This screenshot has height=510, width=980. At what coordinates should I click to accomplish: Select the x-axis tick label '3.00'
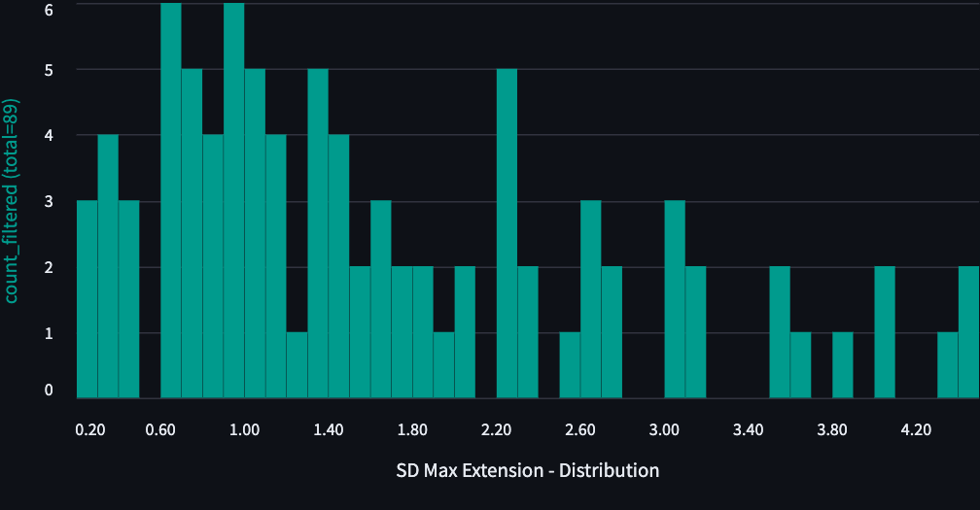click(x=664, y=429)
